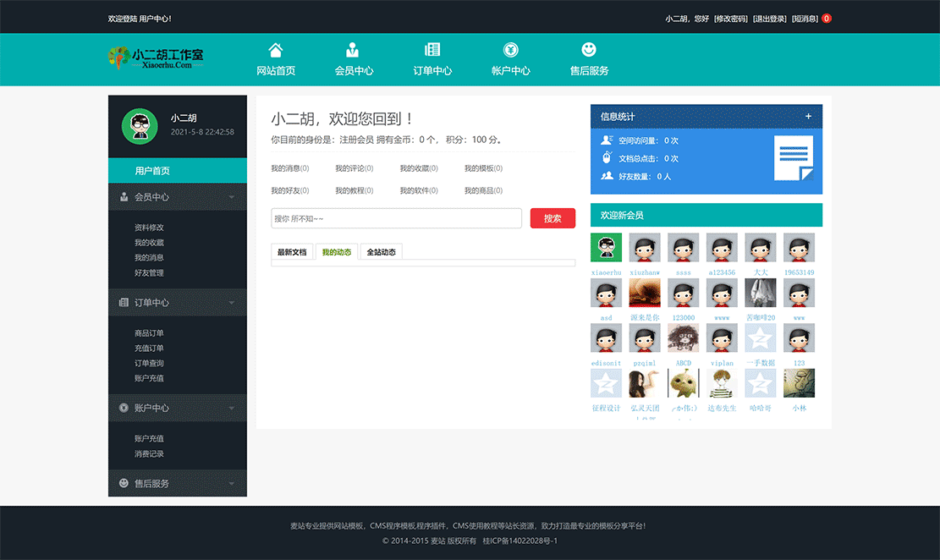Click the 帐户中心 icon in the navbar
The height and width of the screenshot is (560, 940).
coord(509,51)
